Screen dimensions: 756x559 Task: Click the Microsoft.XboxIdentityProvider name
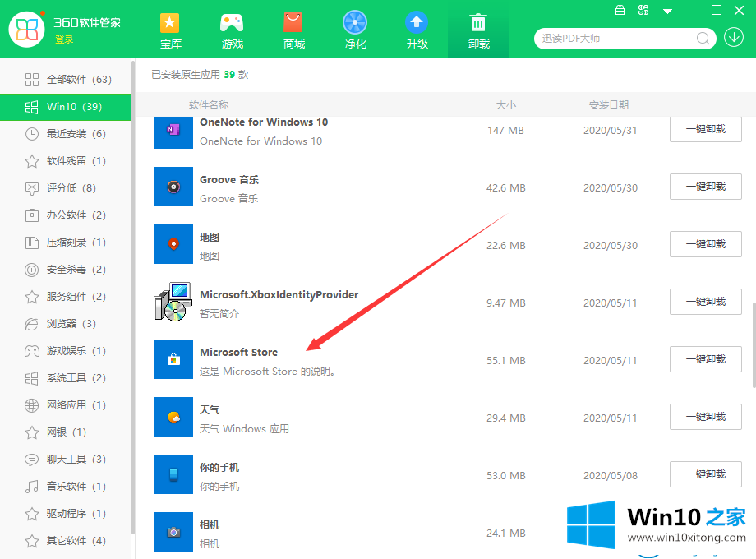[x=279, y=294]
